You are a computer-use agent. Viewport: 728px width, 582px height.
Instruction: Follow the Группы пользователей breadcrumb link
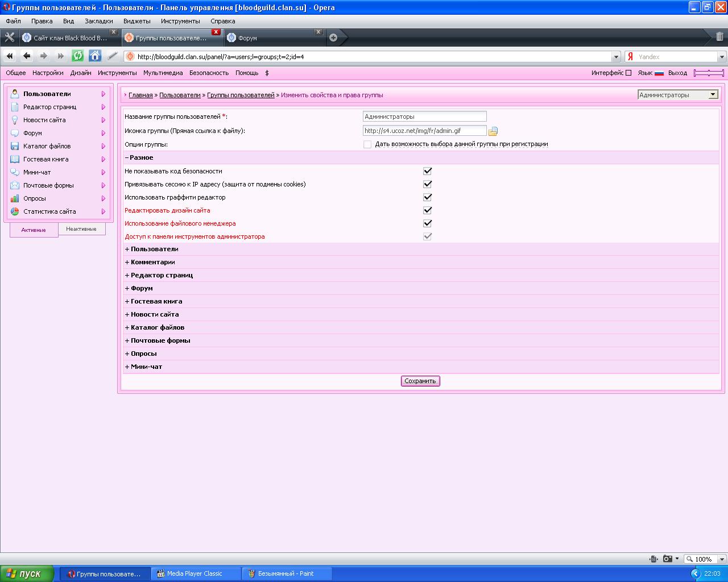click(241, 95)
